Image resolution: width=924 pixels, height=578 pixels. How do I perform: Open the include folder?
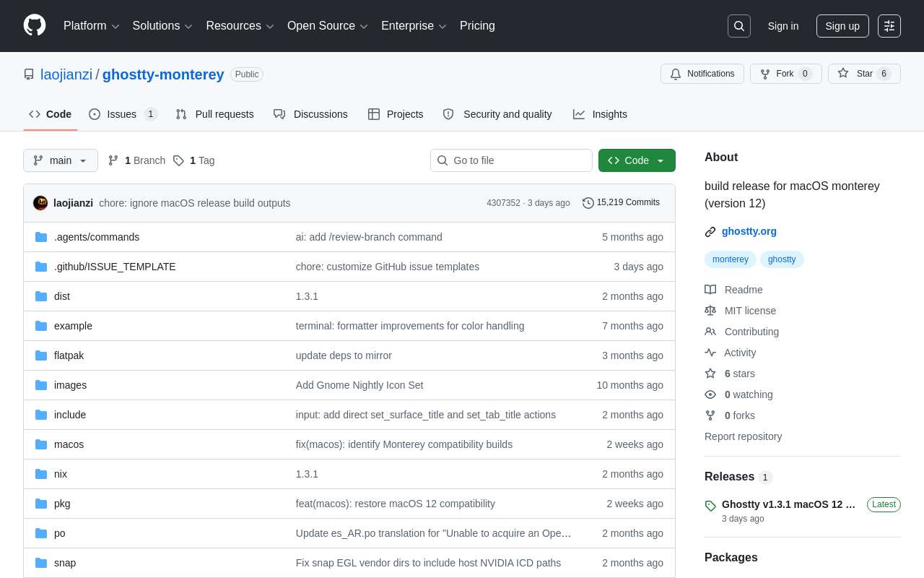click(x=70, y=415)
